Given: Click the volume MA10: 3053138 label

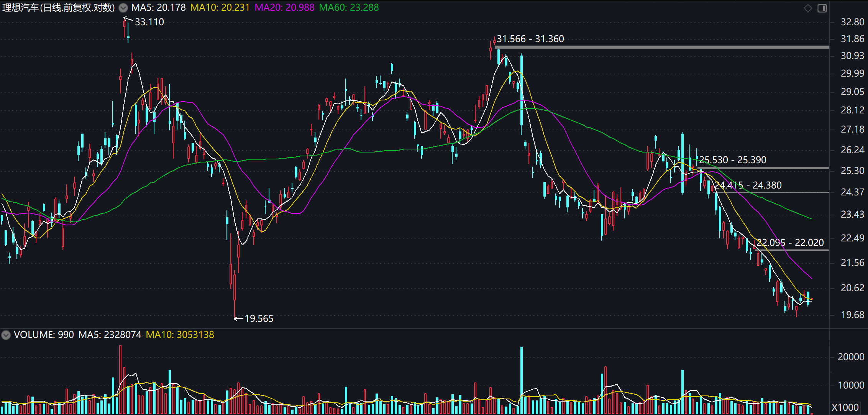Looking at the screenshot, I should coord(180,335).
